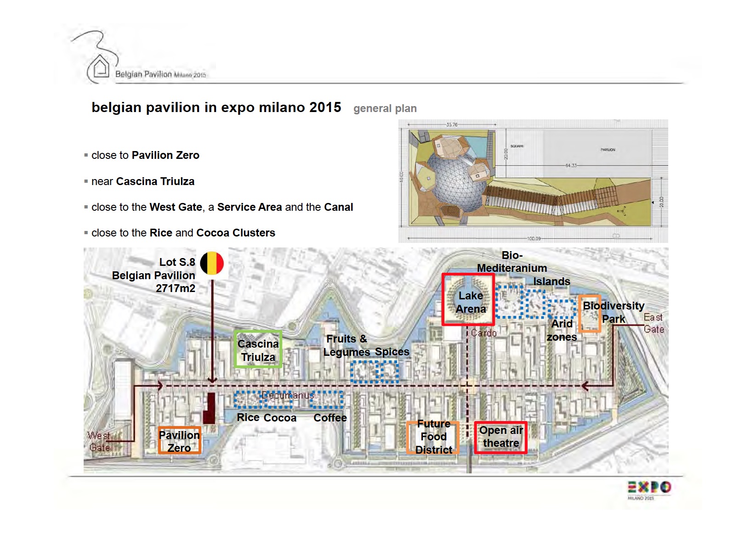Click the Biodiversity Park orange box
This screenshot has width=756, height=534.
click(590, 314)
